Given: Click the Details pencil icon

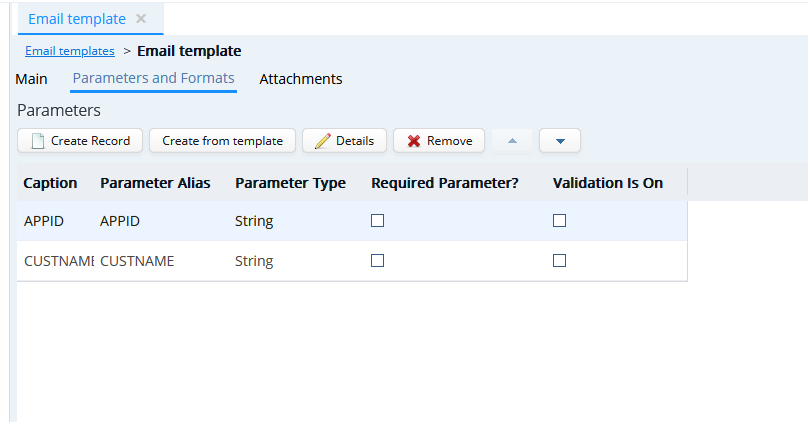Looking at the screenshot, I should tap(323, 141).
